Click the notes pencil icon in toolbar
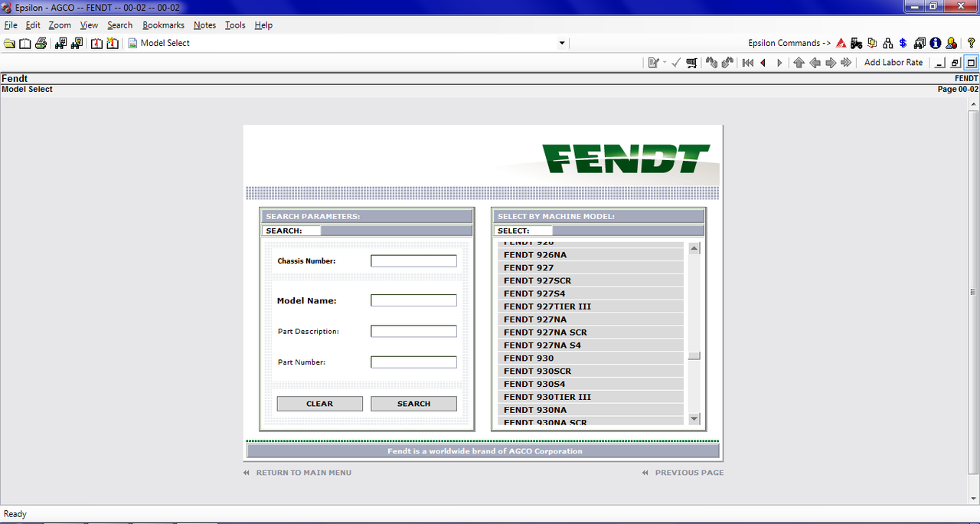Screen dimensions: 980x524 pos(653,63)
